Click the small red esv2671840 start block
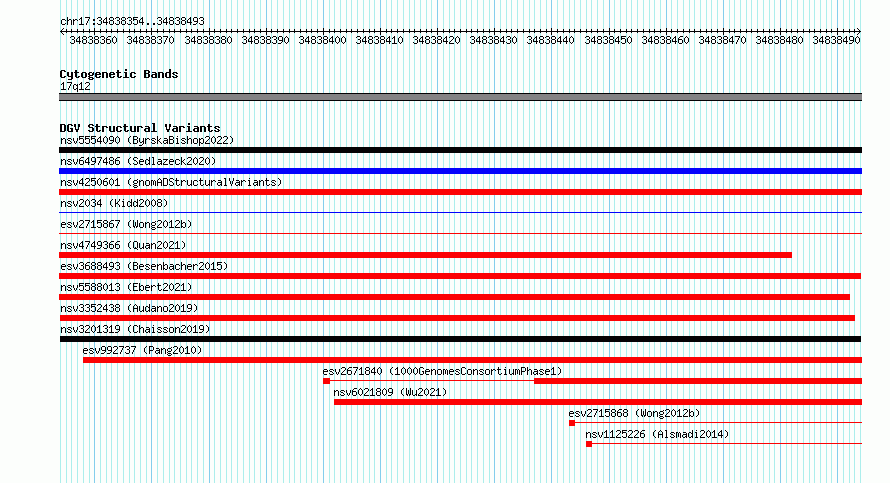The image size is (890, 483). 326,381
